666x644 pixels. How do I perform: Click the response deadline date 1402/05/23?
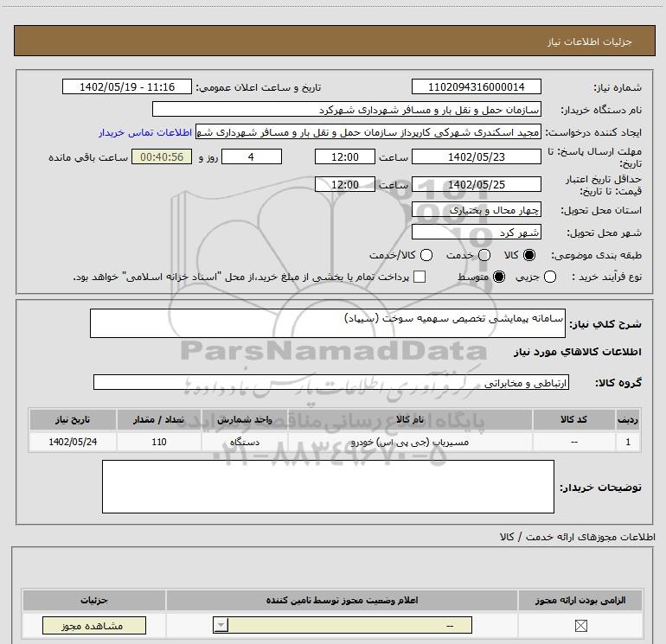point(476,156)
